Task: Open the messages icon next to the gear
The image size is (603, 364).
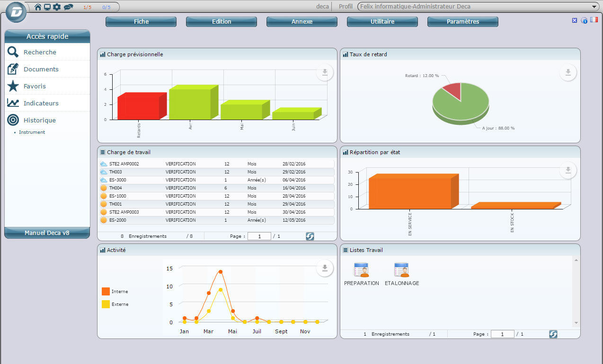Action: click(69, 7)
